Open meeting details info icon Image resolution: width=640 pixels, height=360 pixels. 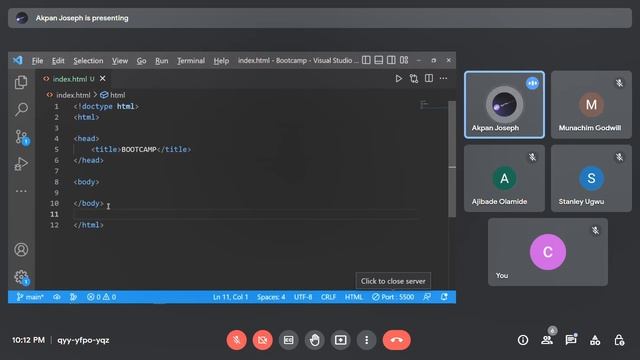coord(523,340)
